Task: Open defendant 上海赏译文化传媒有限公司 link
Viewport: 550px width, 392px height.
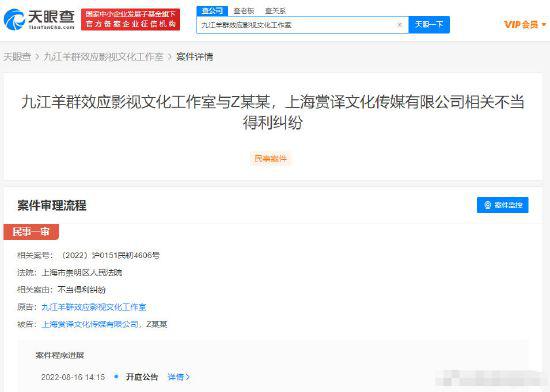Action: tap(90, 324)
